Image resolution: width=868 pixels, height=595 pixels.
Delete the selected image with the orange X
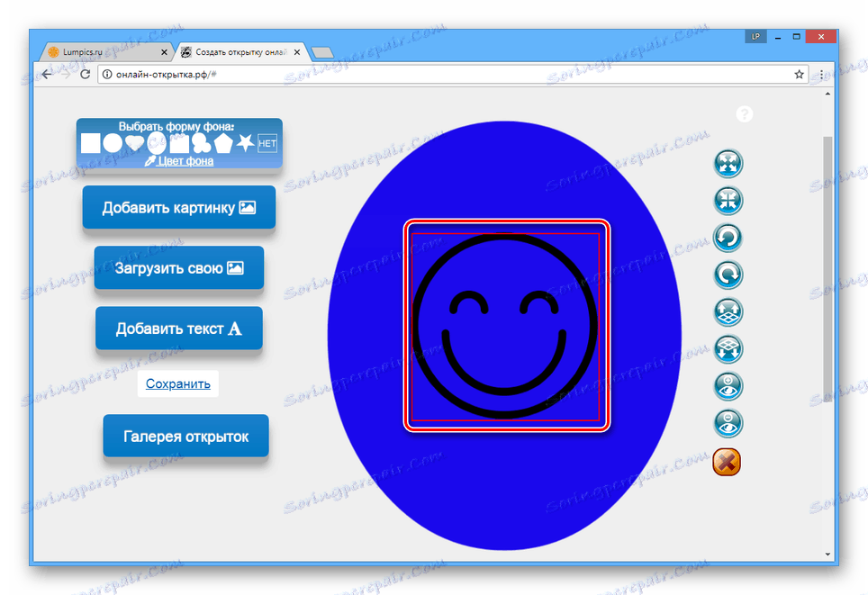click(x=727, y=462)
